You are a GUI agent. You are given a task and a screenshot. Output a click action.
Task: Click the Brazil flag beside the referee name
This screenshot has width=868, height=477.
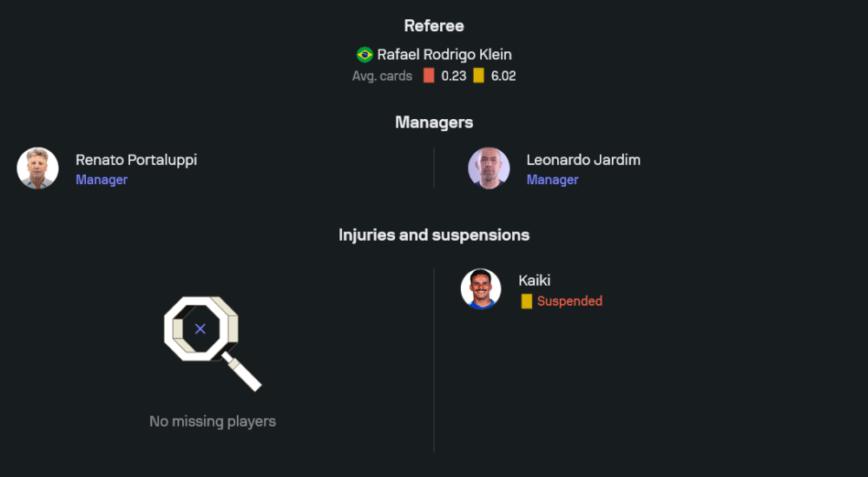pyautogui.click(x=365, y=55)
